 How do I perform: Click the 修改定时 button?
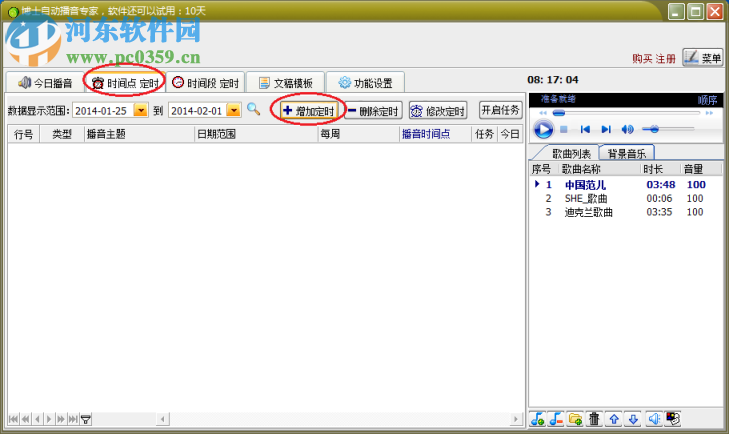(438, 111)
